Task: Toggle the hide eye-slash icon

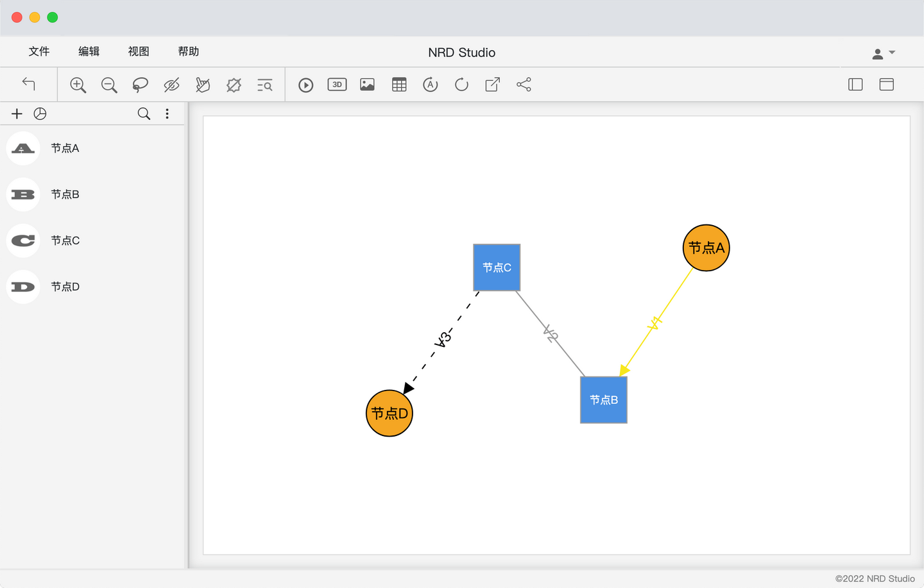Action: pos(171,85)
